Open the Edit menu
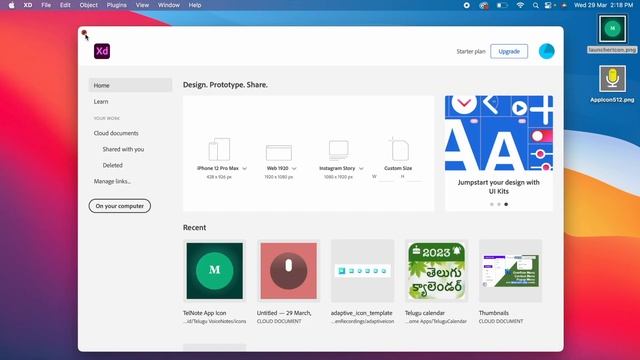The width and height of the screenshot is (640, 360). 65,5
